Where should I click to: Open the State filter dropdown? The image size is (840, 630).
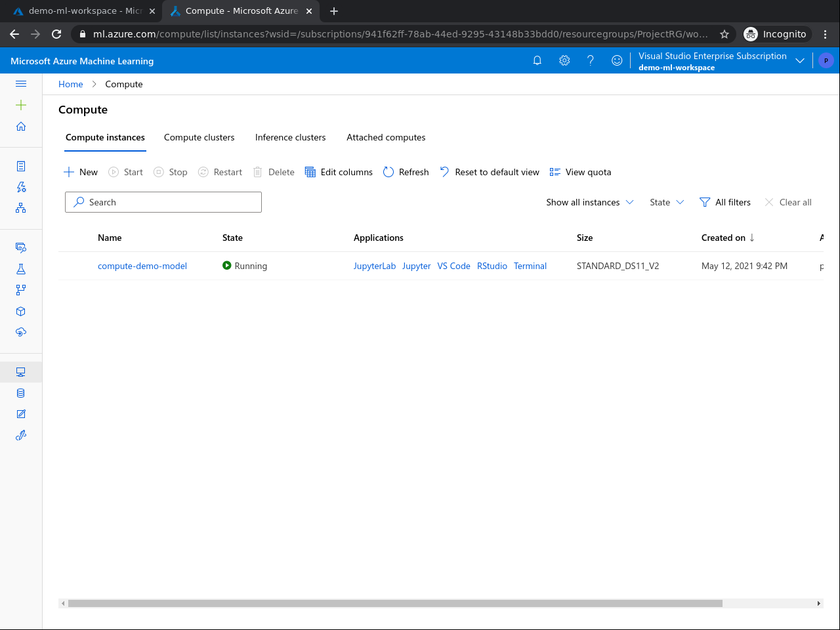(x=666, y=202)
